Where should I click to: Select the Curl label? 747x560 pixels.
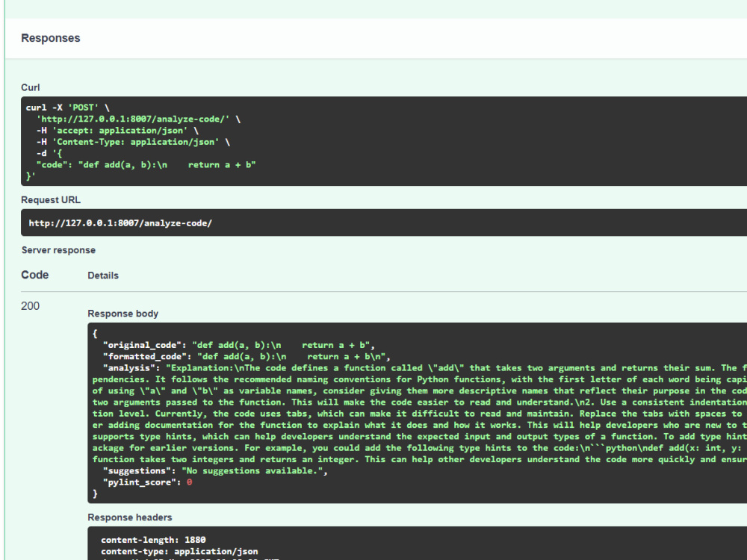(31, 87)
